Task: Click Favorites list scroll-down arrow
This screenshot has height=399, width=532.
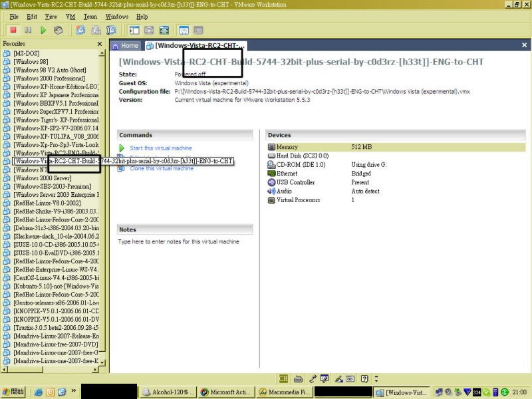Action: click(x=102, y=362)
